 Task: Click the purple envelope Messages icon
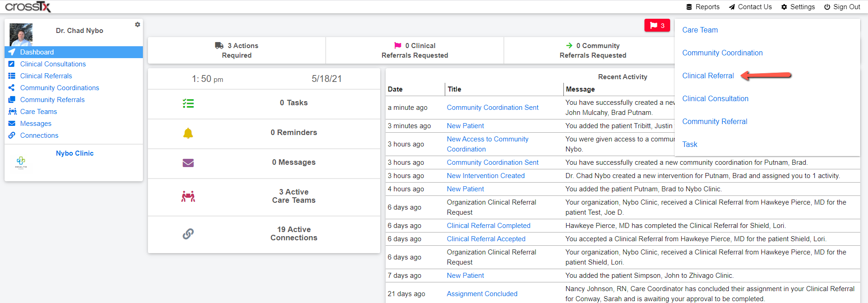pos(188,163)
